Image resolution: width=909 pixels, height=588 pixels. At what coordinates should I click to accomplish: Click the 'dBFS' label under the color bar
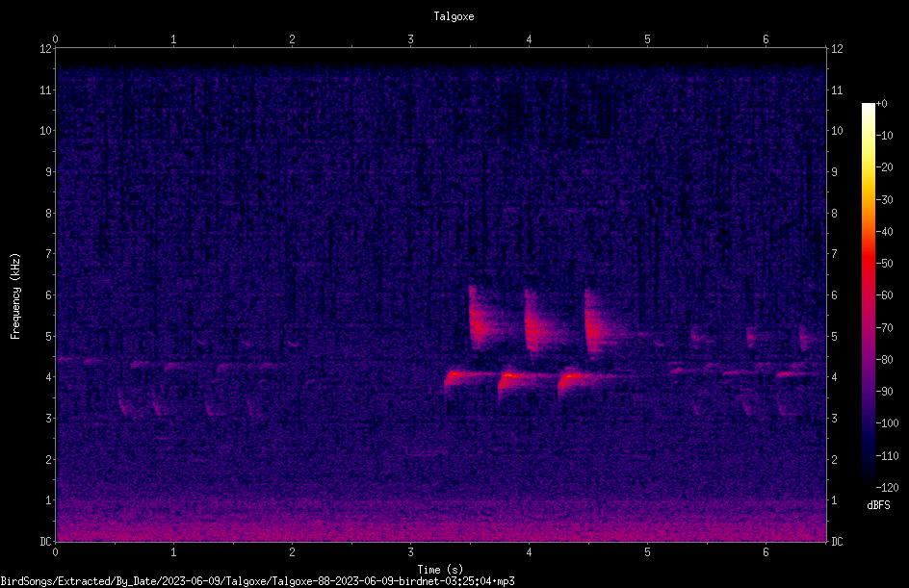(878, 505)
